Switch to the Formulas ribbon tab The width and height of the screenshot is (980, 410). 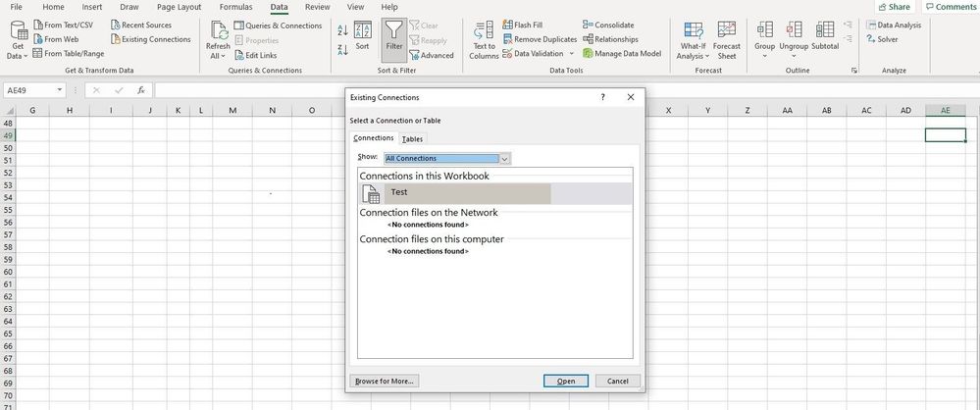click(235, 7)
